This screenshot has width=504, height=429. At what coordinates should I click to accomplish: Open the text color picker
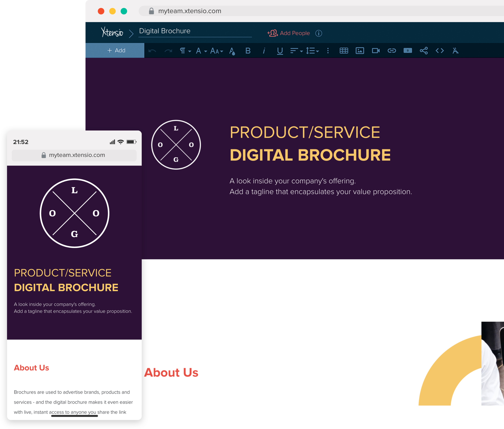pos(232,51)
